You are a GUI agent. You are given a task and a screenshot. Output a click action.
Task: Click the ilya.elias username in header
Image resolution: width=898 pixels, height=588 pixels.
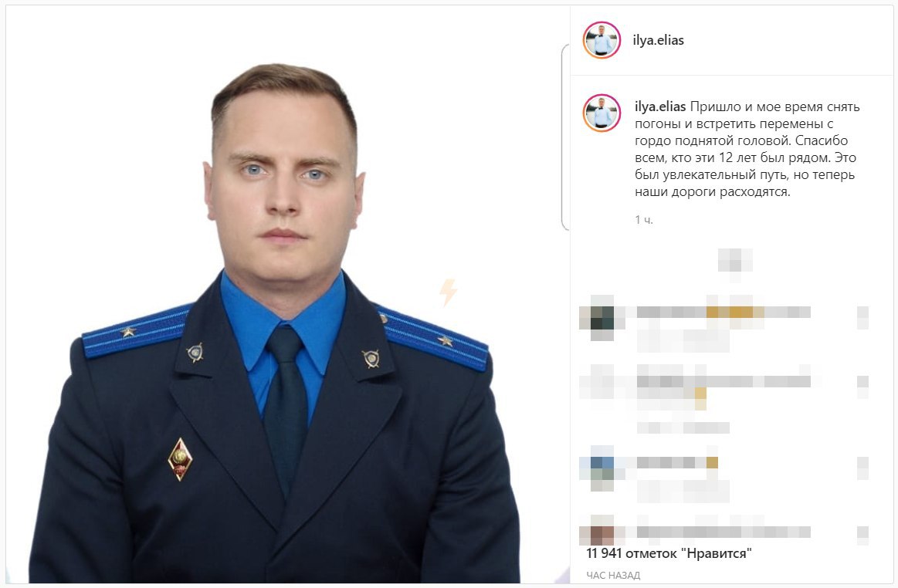(x=658, y=40)
